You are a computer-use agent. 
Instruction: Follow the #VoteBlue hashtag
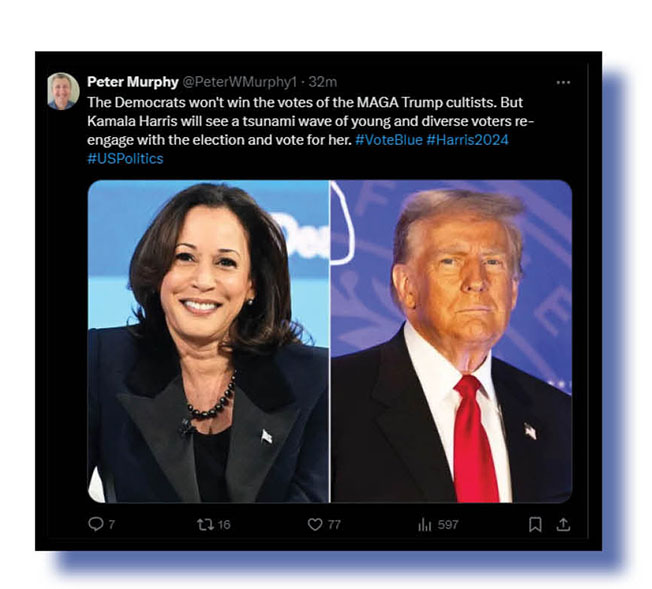(389, 139)
